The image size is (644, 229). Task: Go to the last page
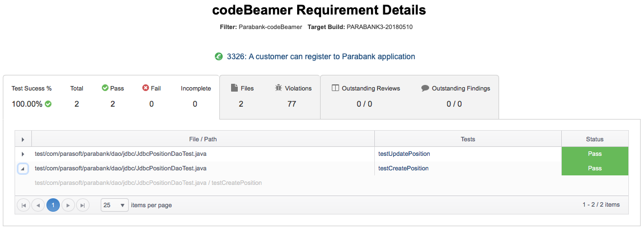[83, 205]
